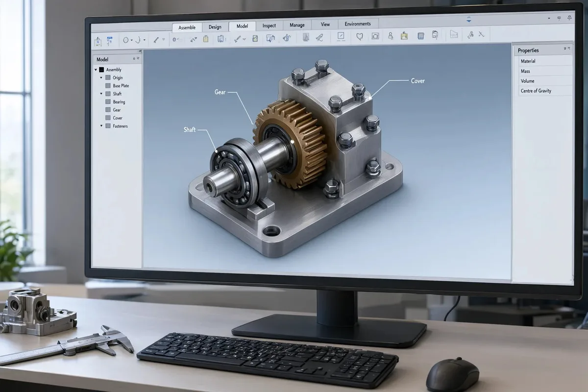Click the measure angle icon
This screenshot has height=392, width=588.
470,35
